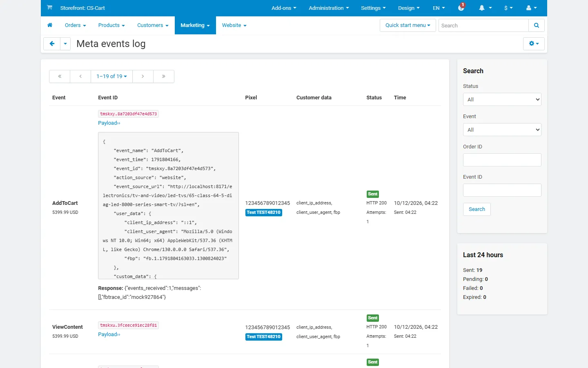Open the Marketing menu
The height and width of the screenshot is (368, 588).
tap(195, 25)
